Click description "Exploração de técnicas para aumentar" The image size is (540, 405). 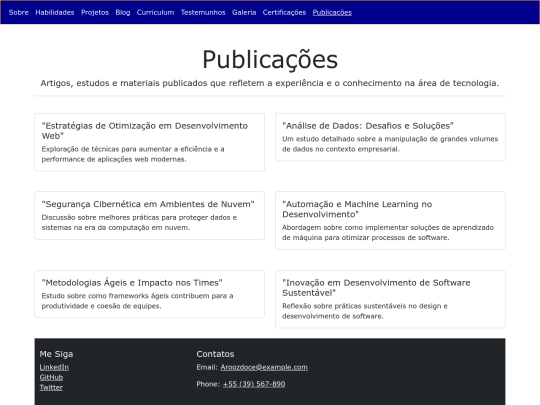pyautogui.click(x=133, y=154)
